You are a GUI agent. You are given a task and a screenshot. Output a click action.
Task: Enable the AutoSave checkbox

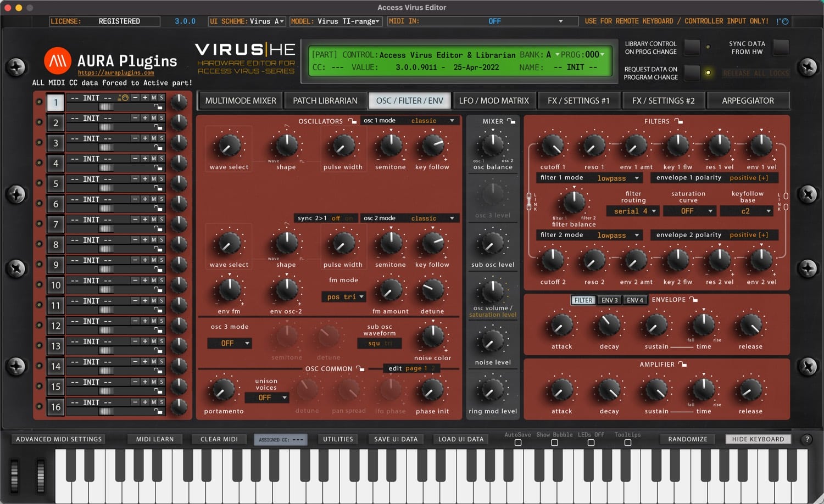(518, 443)
